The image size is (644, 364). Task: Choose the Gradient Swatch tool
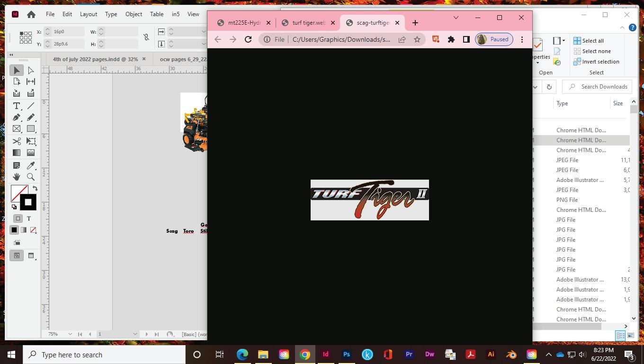point(17,153)
